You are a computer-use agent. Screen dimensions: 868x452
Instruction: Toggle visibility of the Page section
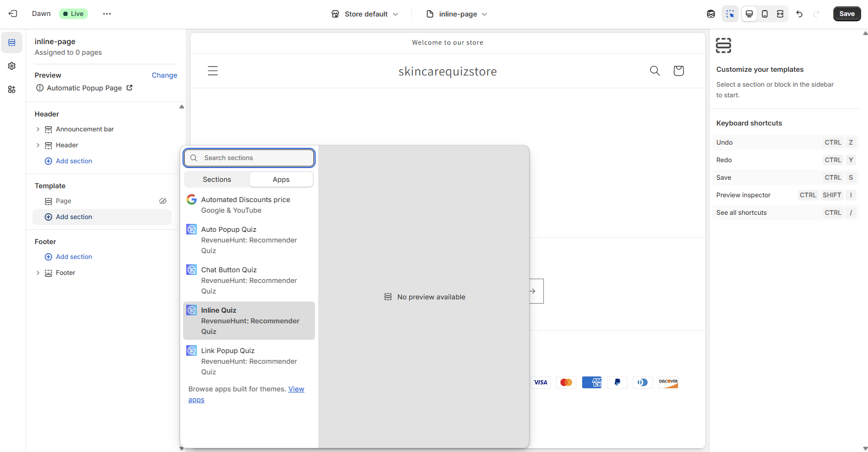(x=163, y=201)
